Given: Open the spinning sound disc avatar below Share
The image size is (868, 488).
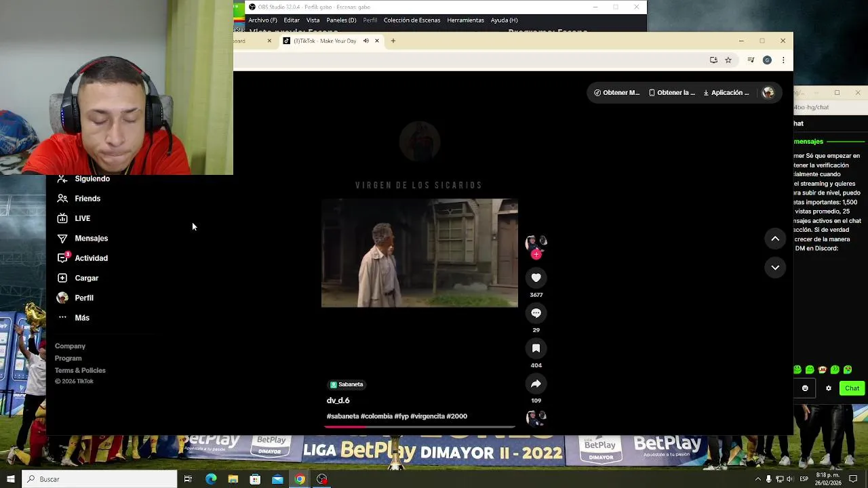Looking at the screenshot, I should [x=536, y=418].
